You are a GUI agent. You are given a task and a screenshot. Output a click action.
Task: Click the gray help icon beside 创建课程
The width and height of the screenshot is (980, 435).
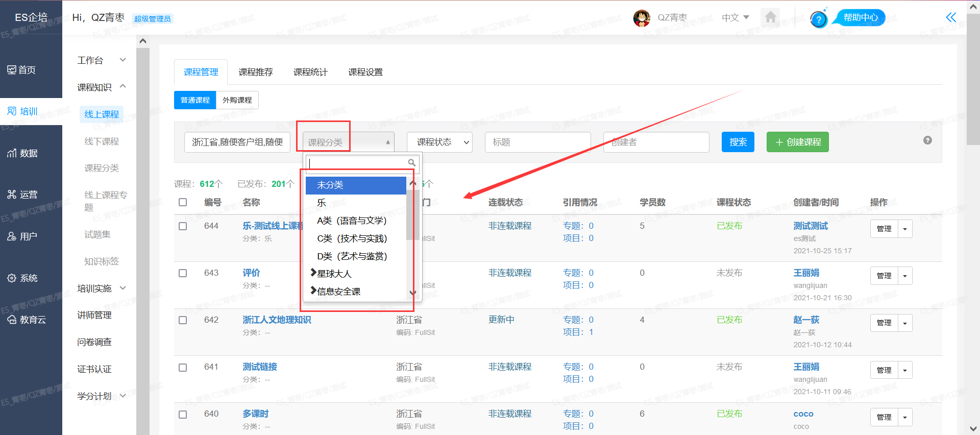coord(927,140)
